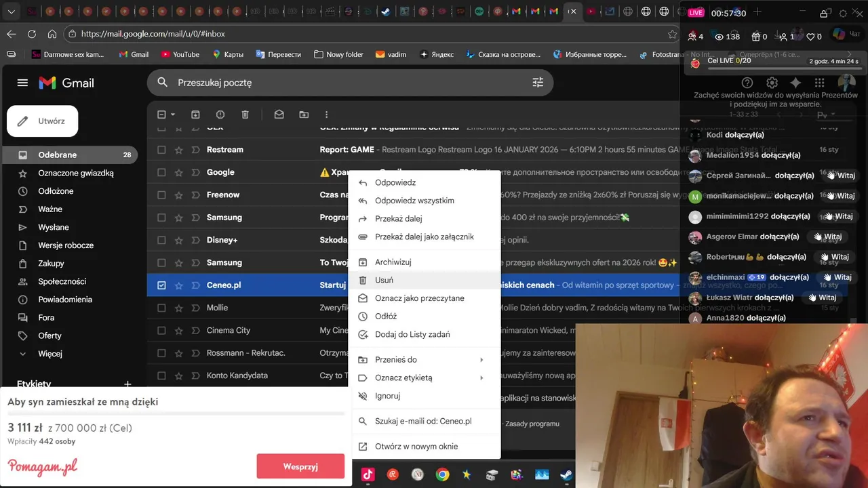This screenshot has height=488, width=868.
Task: Click the Wesprzyj donation button
Action: click(300, 466)
